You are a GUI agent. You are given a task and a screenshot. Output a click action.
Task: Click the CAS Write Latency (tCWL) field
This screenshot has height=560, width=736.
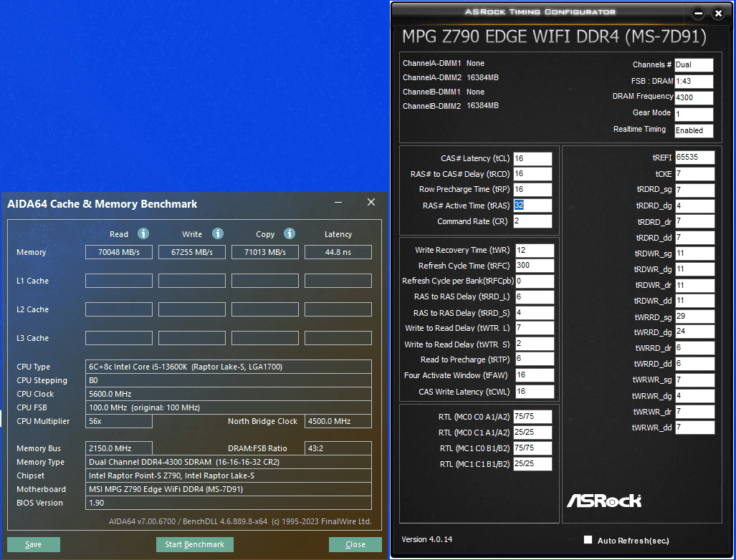tap(535, 392)
